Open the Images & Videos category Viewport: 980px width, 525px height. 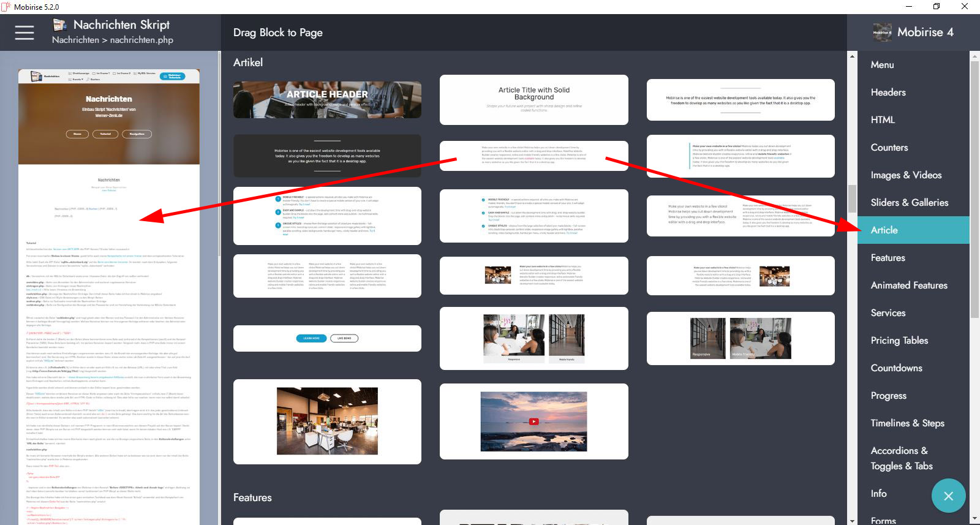(x=906, y=175)
